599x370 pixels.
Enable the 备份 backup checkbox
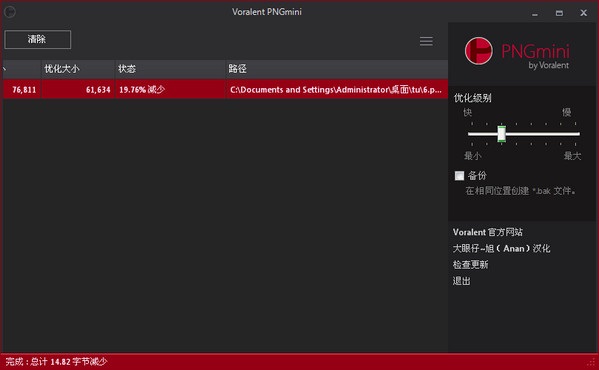[x=459, y=176]
